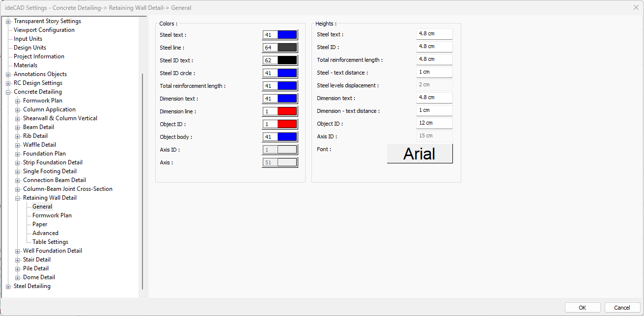Close the ideCAD Settings dialog window
Screen dimensions: 644x316
(x=636, y=7)
